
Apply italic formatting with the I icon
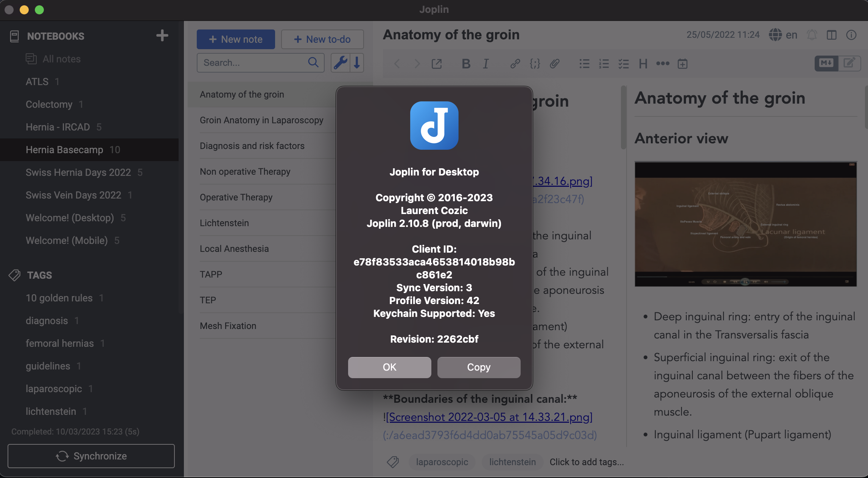tap(485, 64)
